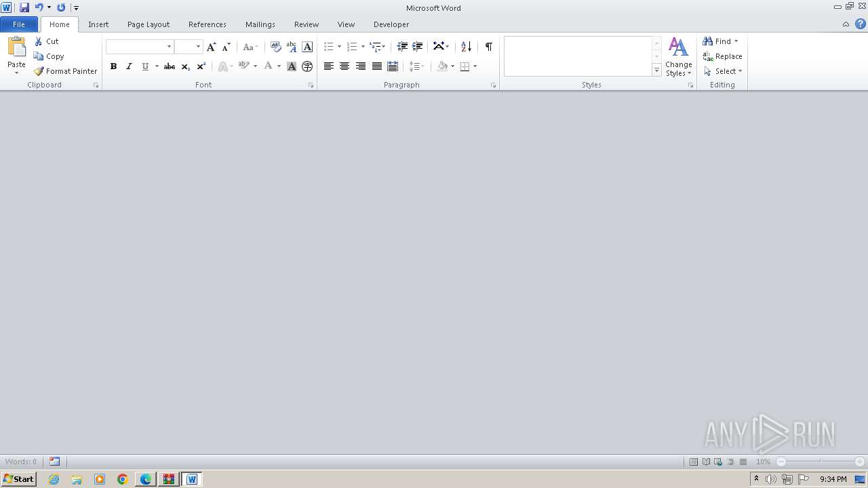Viewport: 868px width, 488px height.
Task: Click the Multilevel List icon
Action: pos(375,47)
